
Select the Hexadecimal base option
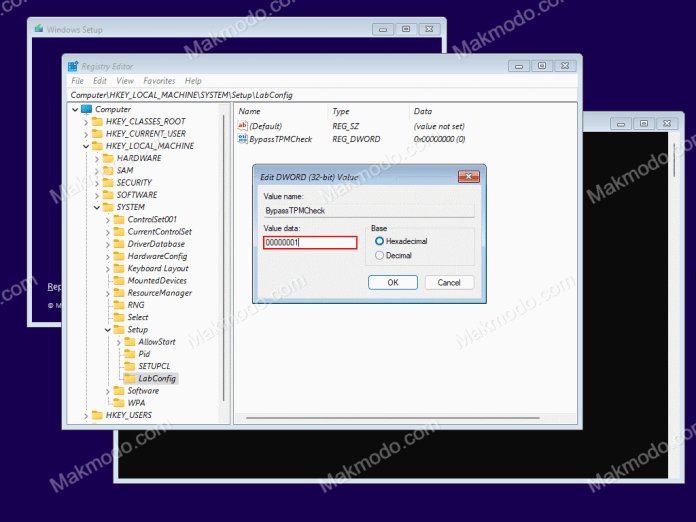(379, 241)
